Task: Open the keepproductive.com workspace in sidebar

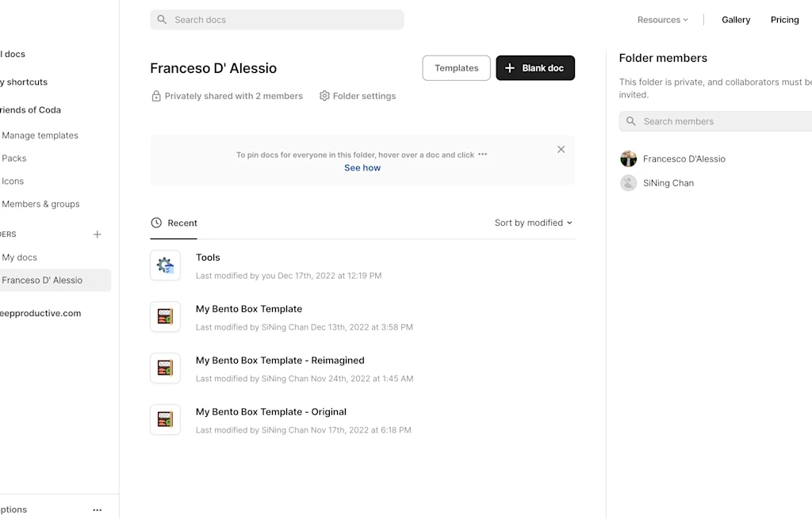Action: [x=40, y=313]
